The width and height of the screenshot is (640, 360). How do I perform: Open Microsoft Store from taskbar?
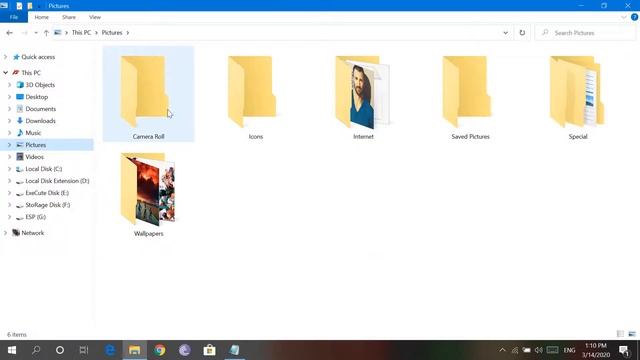coord(209,350)
